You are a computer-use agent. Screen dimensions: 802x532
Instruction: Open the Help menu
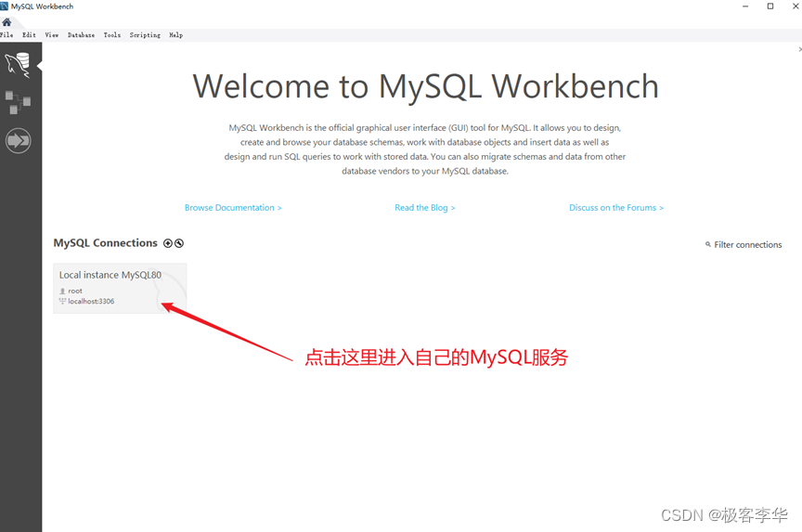tap(176, 34)
